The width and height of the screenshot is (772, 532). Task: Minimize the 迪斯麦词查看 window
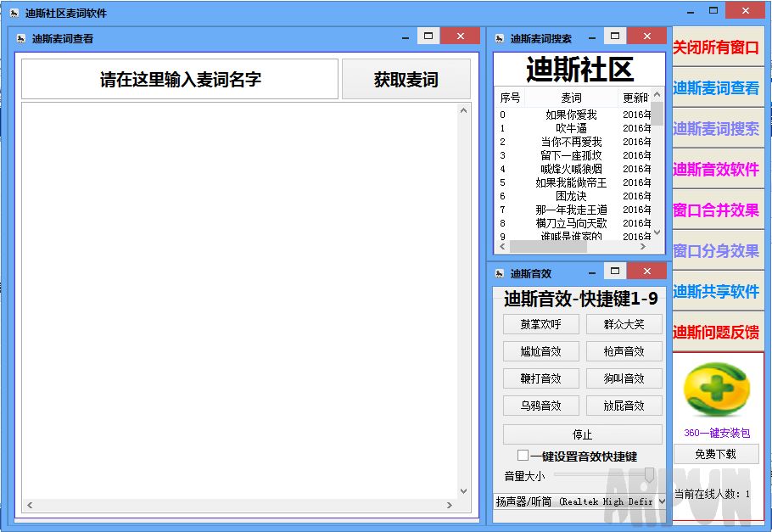coord(406,37)
